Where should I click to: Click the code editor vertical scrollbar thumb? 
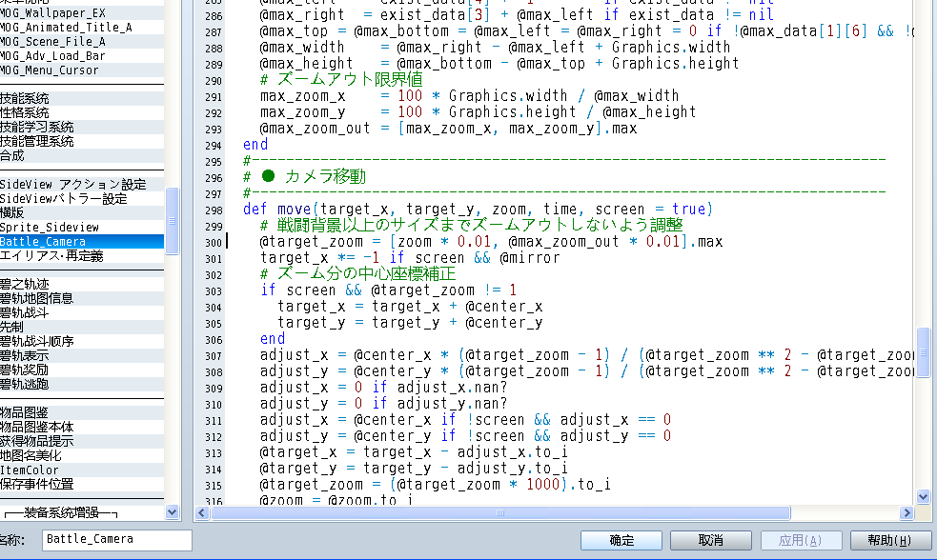[x=924, y=352]
